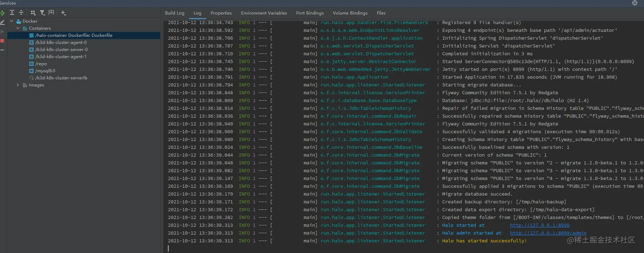Select the Docker node label
Screen dimensions: 644x253
(30, 21)
